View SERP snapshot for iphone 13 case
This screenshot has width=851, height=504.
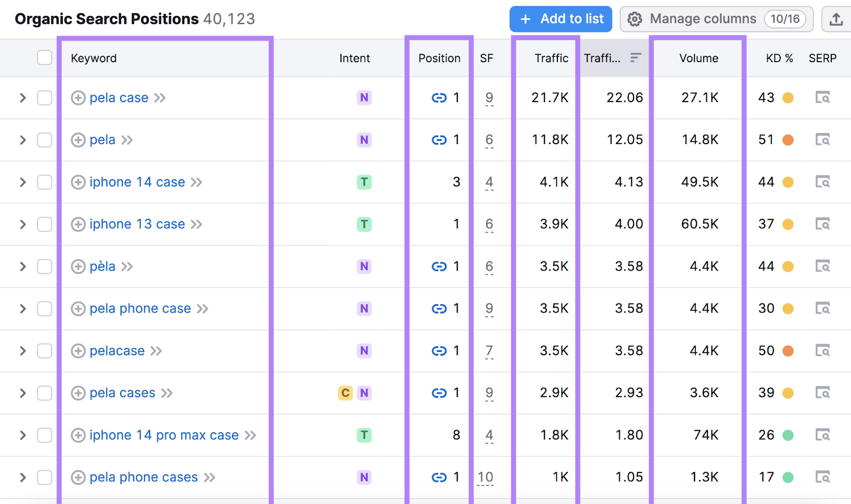pyautogui.click(x=822, y=224)
